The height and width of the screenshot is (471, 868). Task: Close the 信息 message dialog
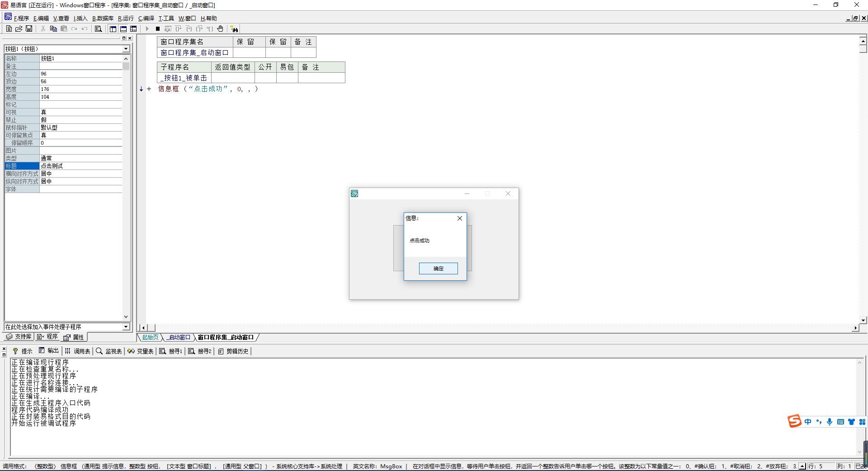460,218
